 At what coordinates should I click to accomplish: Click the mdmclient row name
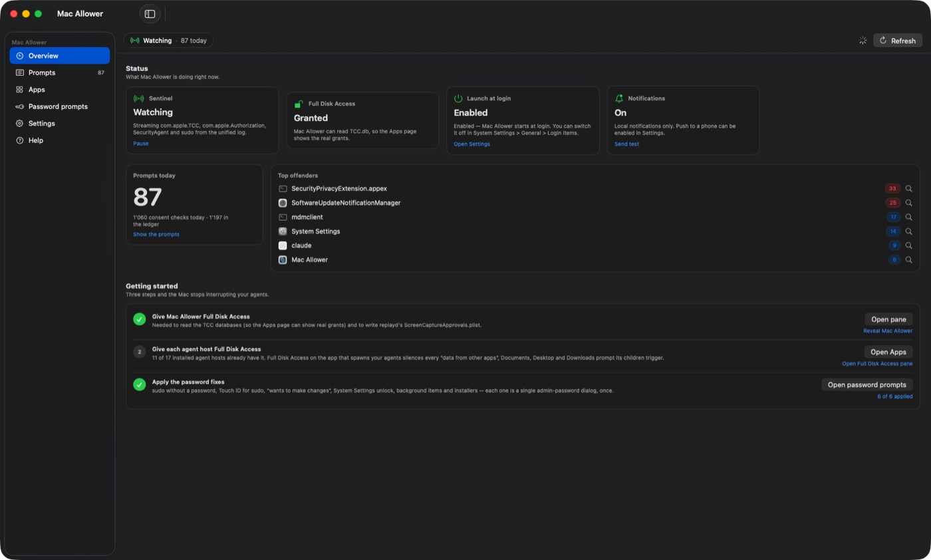(307, 217)
